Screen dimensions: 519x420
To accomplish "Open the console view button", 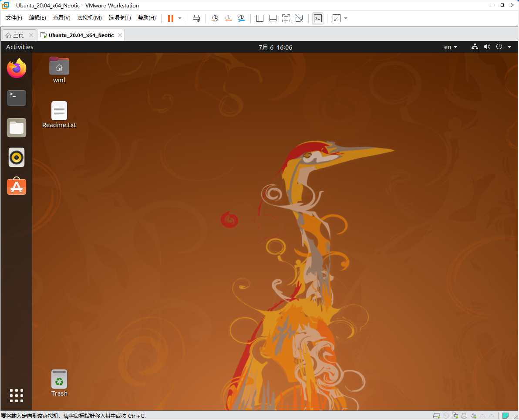I will click(318, 18).
